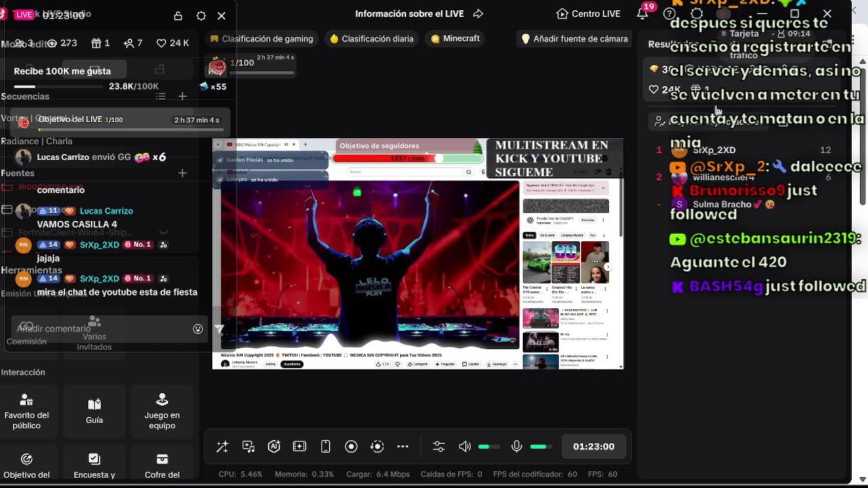The width and height of the screenshot is (868, 488).
Task: Open the mobile phone view icon
Action: pyautogui.click(x=325, y=447)
